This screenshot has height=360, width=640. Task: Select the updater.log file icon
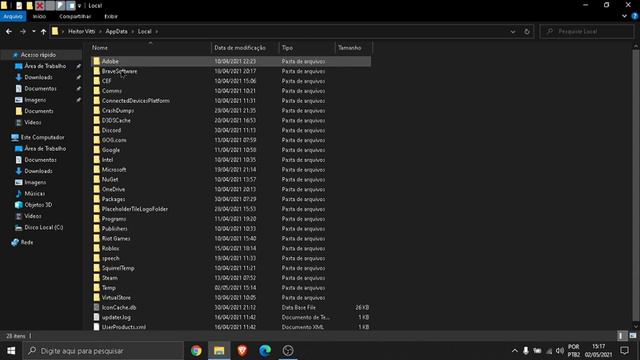tap(96, 317)
